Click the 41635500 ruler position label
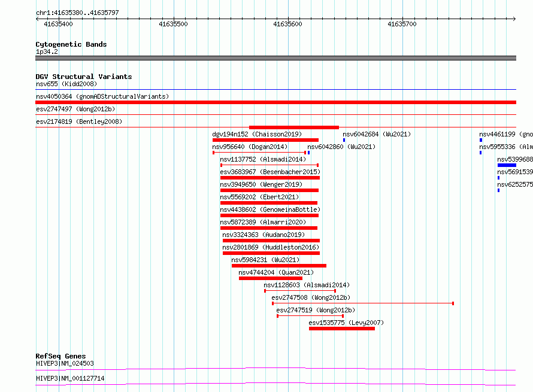Screen dimensions: 533x392 click(173, 24)
